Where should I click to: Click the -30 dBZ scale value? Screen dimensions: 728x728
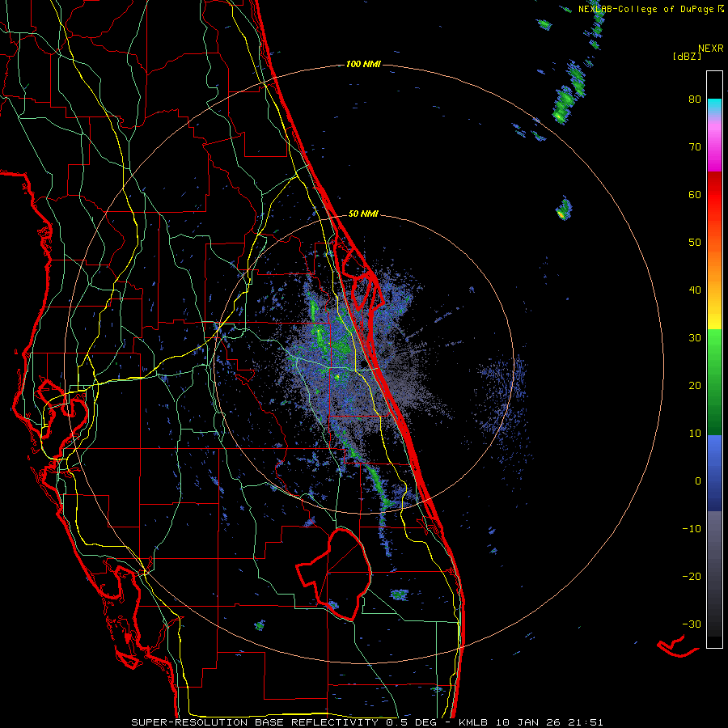pos(692,624)
